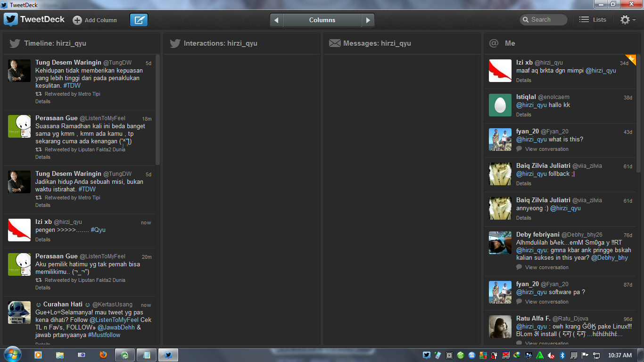Click the Ratu Alfa F. name

[x=533, y=319]
